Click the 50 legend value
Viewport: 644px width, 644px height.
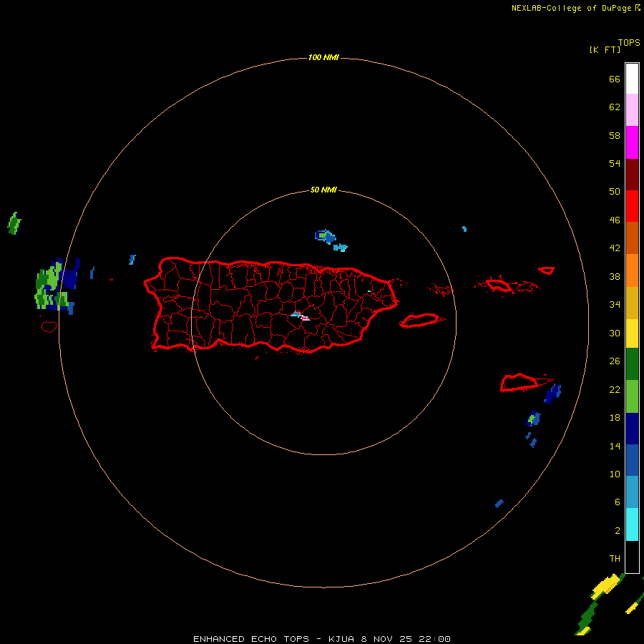click(x=615, y=191)
